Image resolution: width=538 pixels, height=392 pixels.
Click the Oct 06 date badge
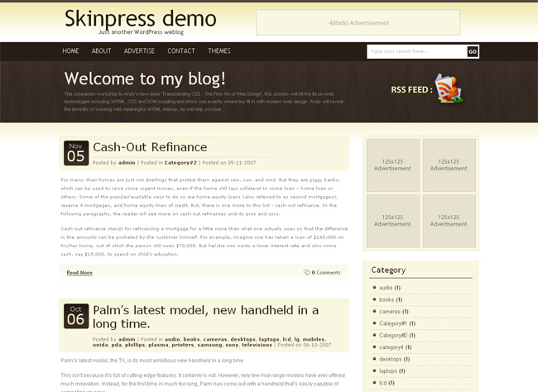coord(76,316)
